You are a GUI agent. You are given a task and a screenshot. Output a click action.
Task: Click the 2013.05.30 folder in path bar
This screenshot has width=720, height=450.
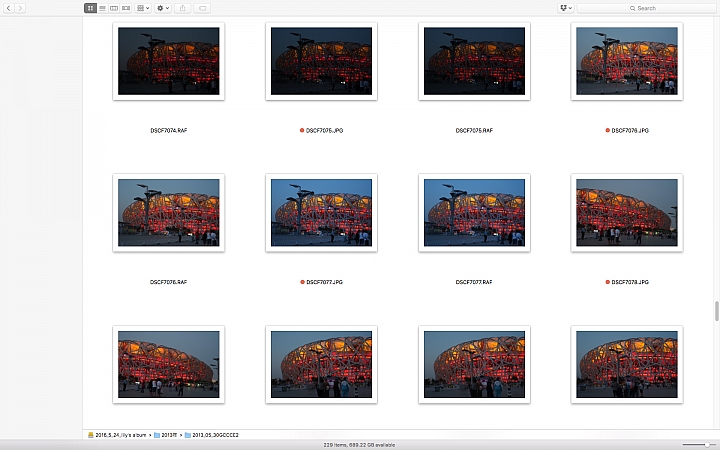point(212,435)
